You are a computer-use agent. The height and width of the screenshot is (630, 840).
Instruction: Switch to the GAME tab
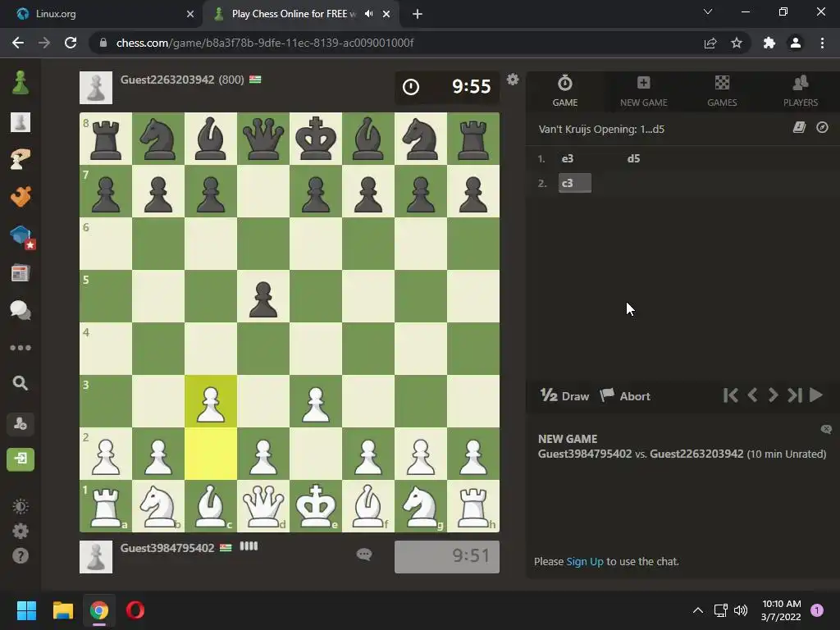(565, 91)
